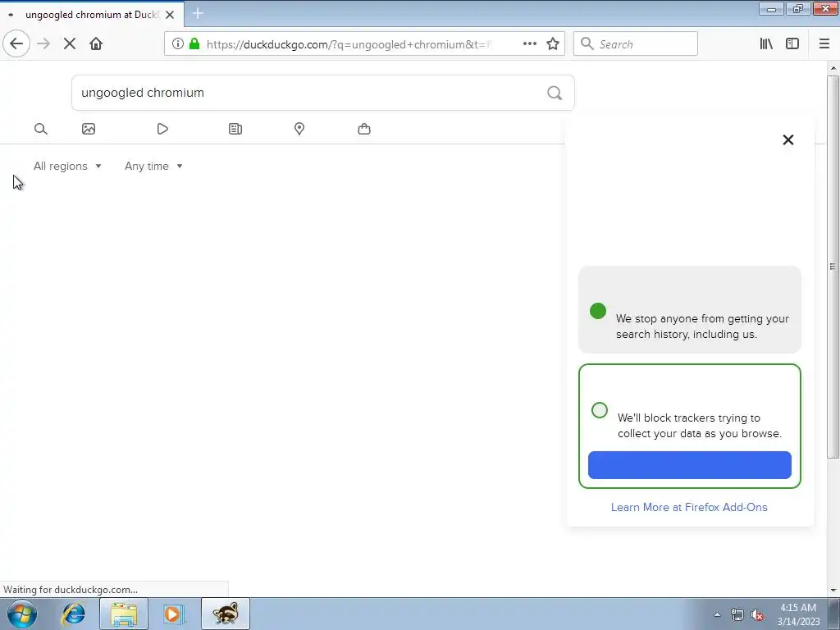Click the green padlock security icon

pos(194,44)
